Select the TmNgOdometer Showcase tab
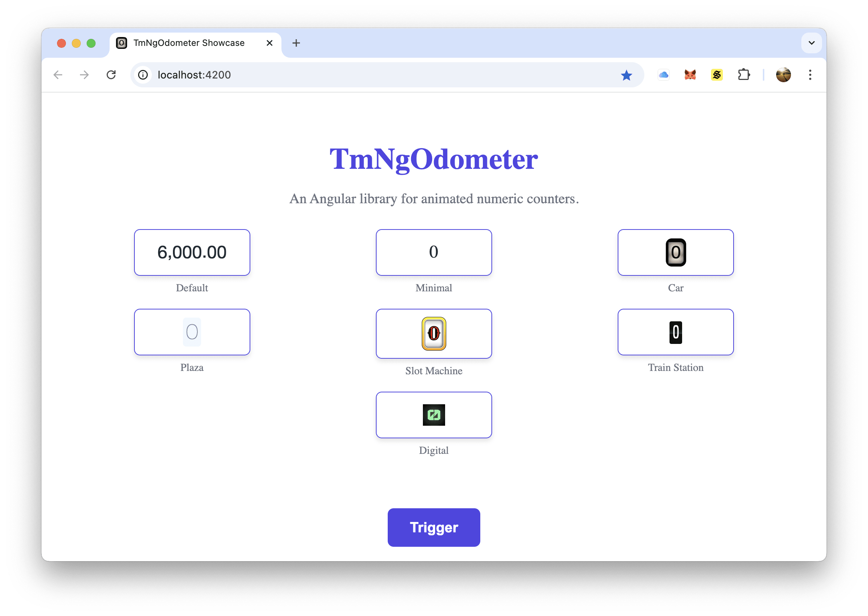Viewport: 868px width, 616px height. tap(188, 43)
